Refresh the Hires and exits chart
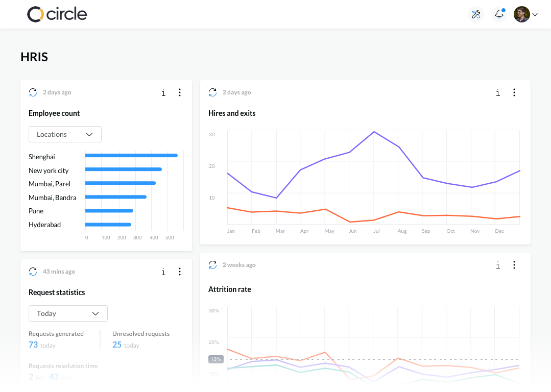Image resolution: width=551 pixels, height=392 pixels. click(x=212, y=92)
